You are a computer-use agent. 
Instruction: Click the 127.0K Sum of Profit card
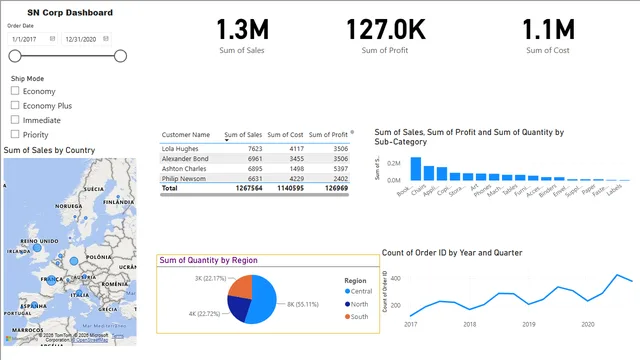click(385, 36)
